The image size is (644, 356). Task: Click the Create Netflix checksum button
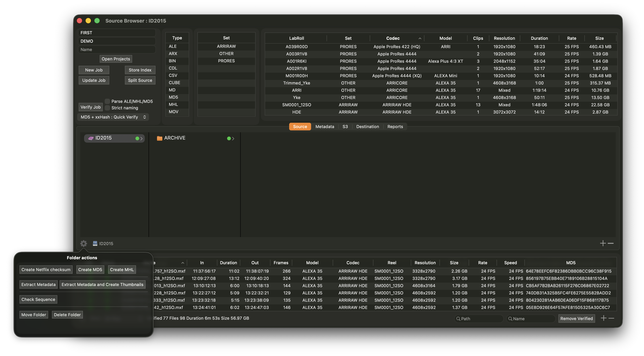[x=46, y=270]
